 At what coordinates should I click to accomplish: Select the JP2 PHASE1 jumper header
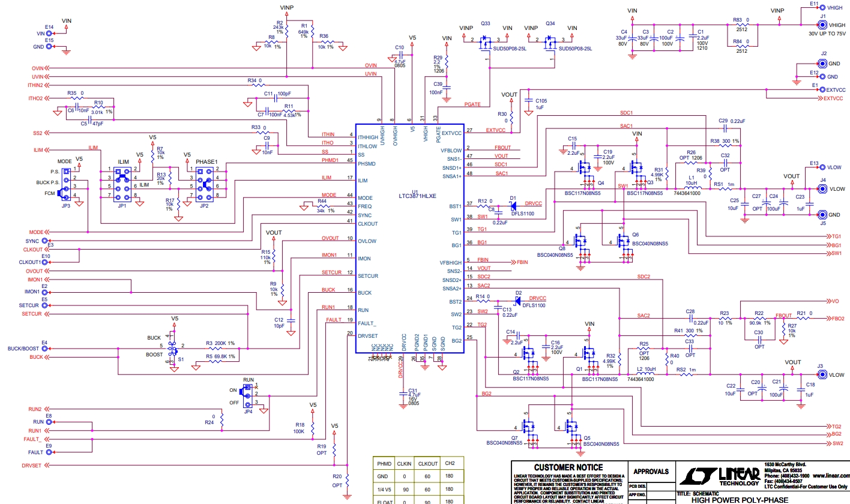pos(206,185)
